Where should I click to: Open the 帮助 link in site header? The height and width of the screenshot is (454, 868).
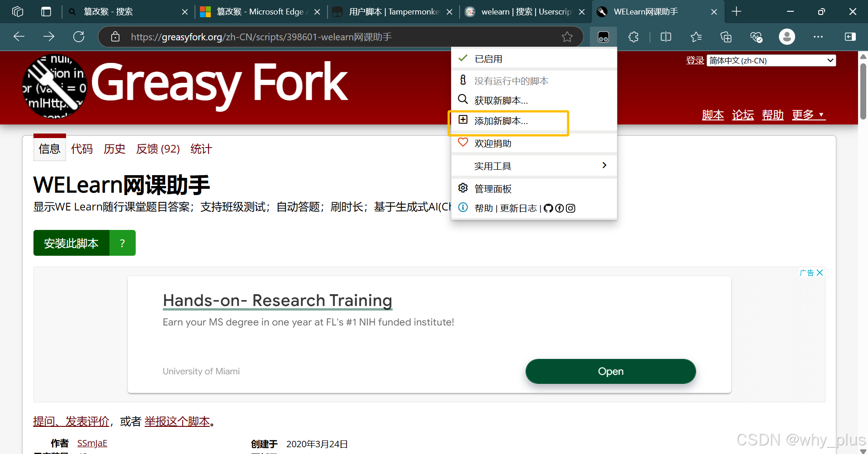tap(773, 115)
